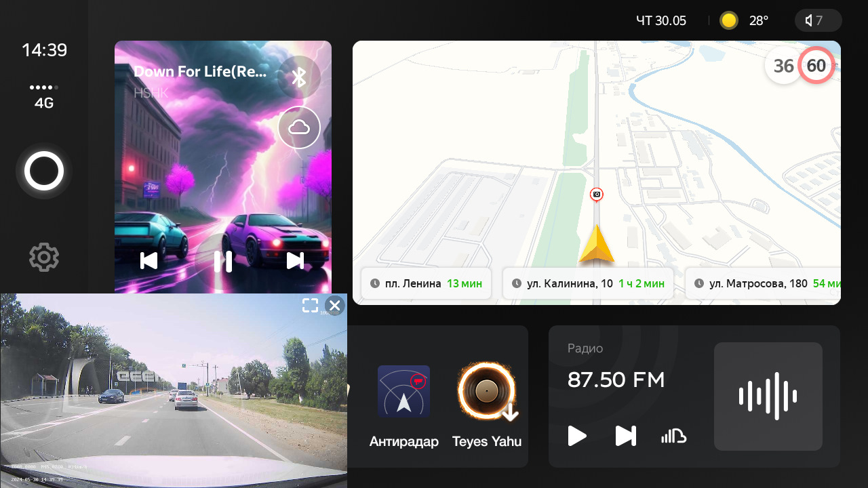Select route to ул. Калинина, 10
The height and width of the screenshot is (488, 868).
588,283
